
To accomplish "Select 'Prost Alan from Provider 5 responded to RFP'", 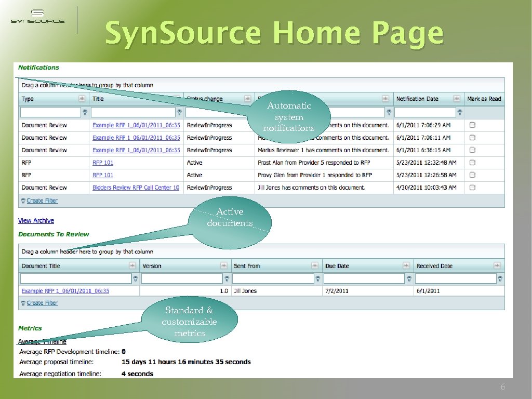I will click(x=314, y=163).
